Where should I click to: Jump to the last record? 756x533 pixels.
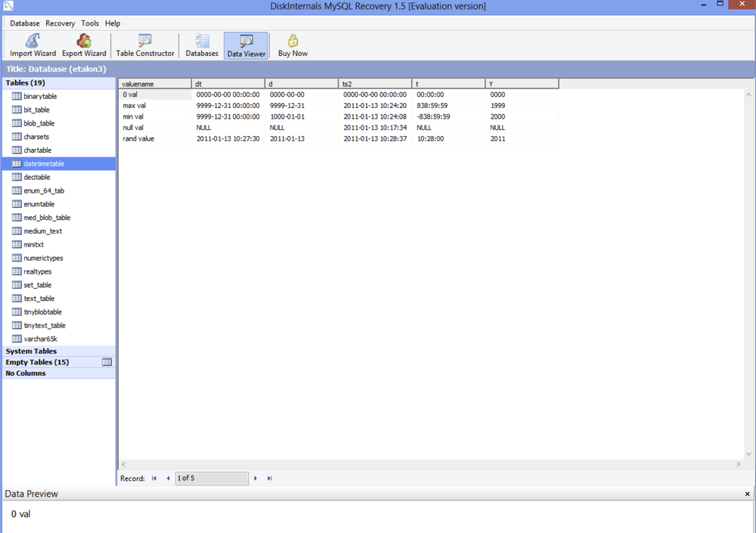point(270,479)
